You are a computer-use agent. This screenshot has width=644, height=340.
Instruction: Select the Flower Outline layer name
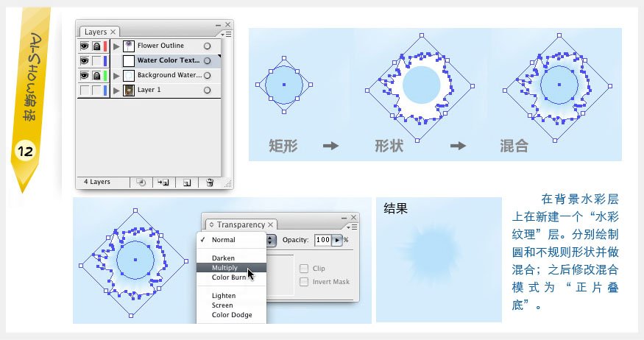pyautogui.click(x=160, y=46)
